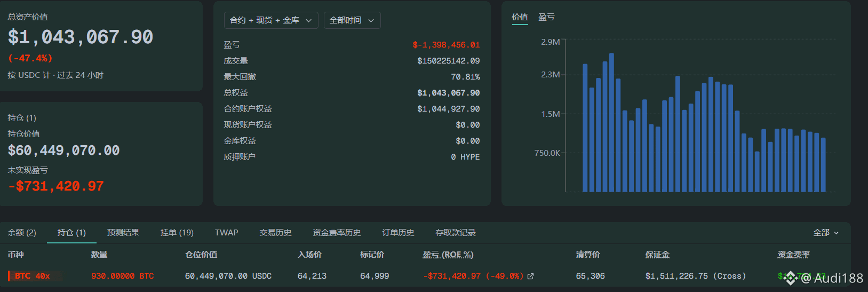Click the unrealized PnL -$731,420.97 in the holdings card

point(55,186)
